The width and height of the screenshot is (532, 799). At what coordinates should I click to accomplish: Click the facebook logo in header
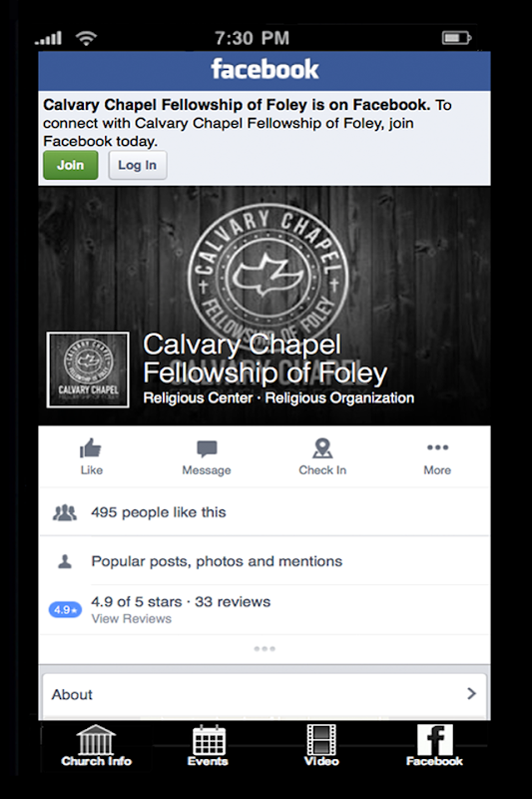(x=265, y=69)
